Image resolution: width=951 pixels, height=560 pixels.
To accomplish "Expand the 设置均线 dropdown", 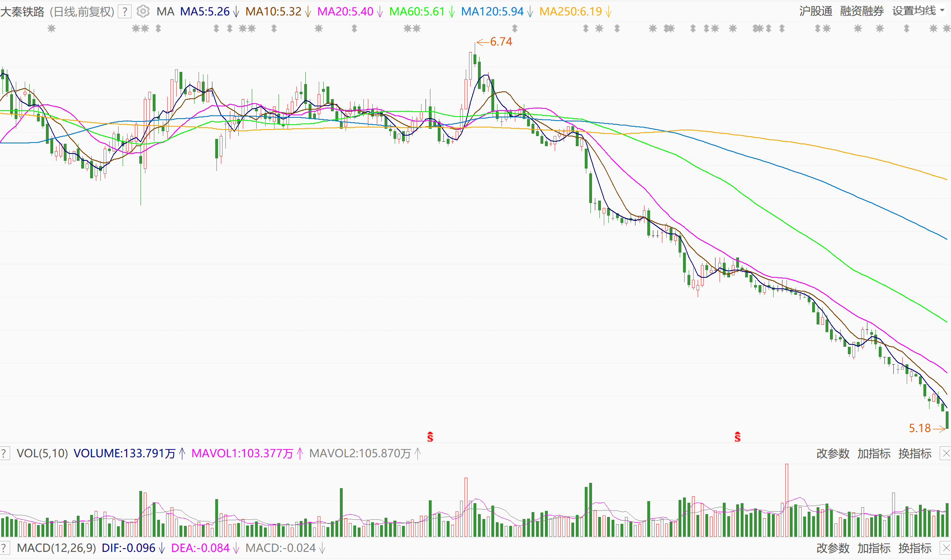I will tap(918, 11).
